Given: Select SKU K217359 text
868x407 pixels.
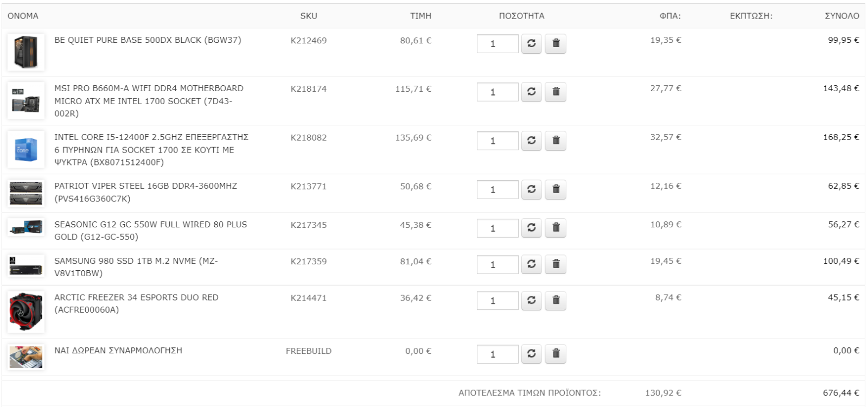Looking at the screenshot, I should tap(309, 261).
